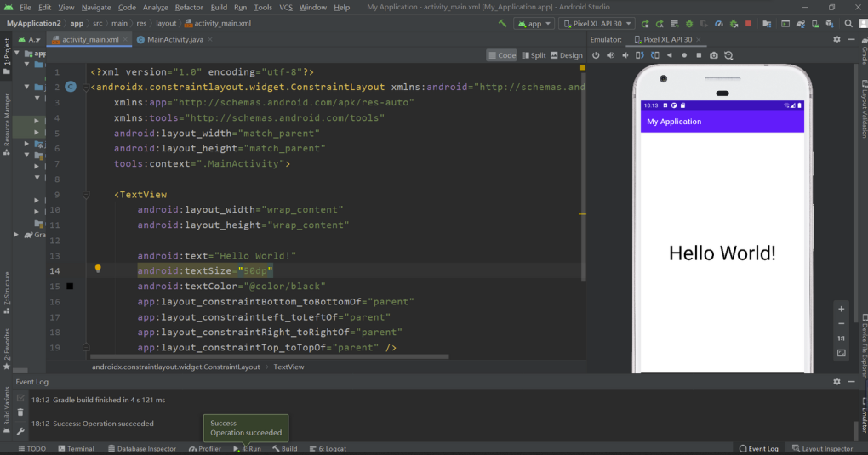This screenshot has width=868, height=455.
Task: Open the Terminal tool window button
Action: [76, 448]
